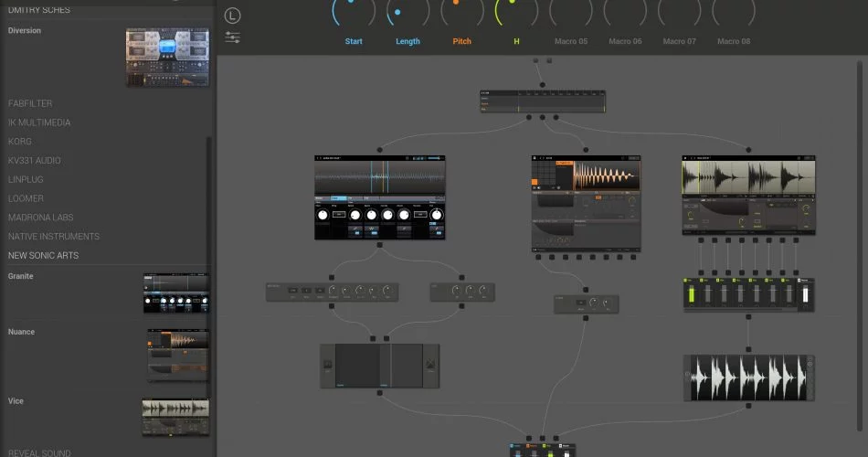
Task: Select the Length macro label
Action: click(408, 41)
